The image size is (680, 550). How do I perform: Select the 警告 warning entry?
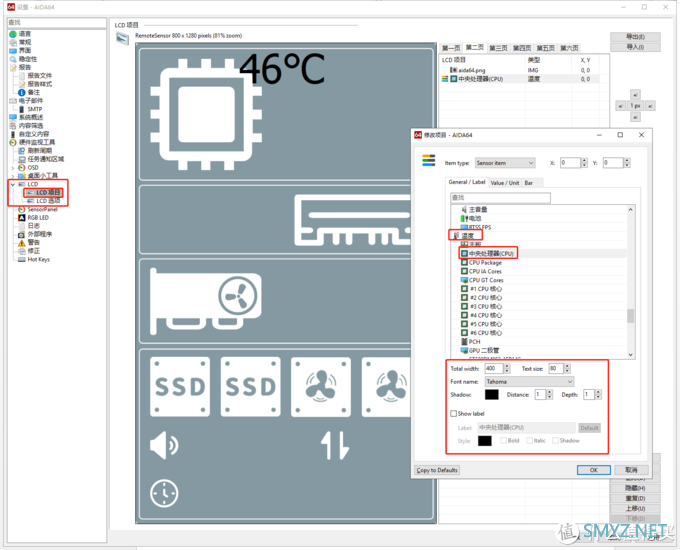33,242
